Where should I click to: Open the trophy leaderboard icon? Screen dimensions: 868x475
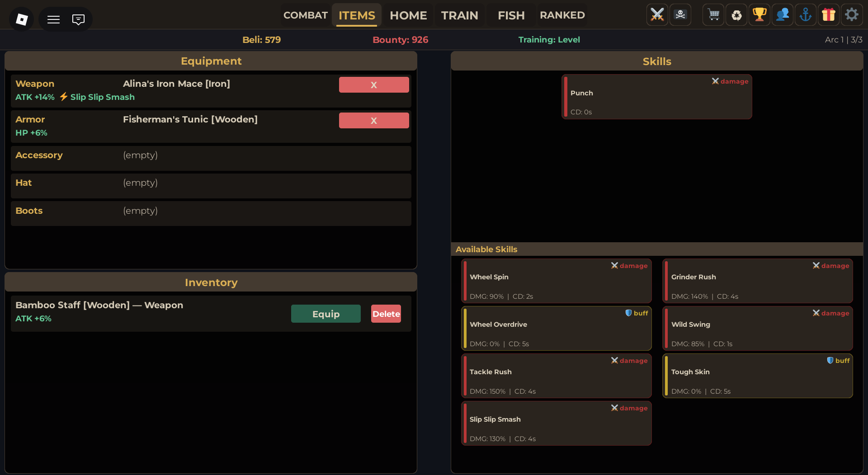pos(760,15)
